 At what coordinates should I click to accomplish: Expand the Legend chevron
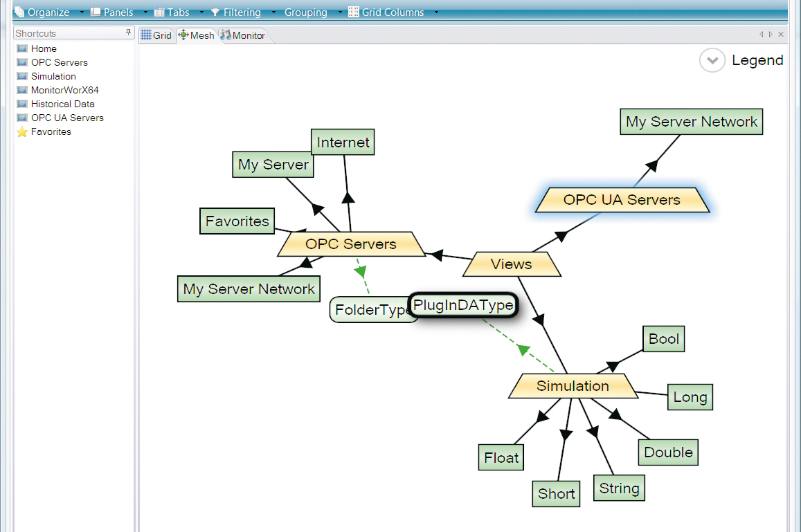pyautogui.click(x=712, y=60)
